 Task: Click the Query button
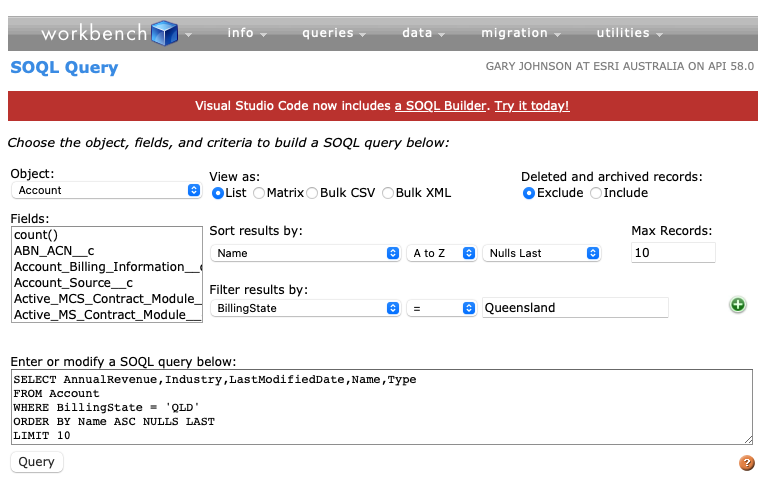(37, 462)
